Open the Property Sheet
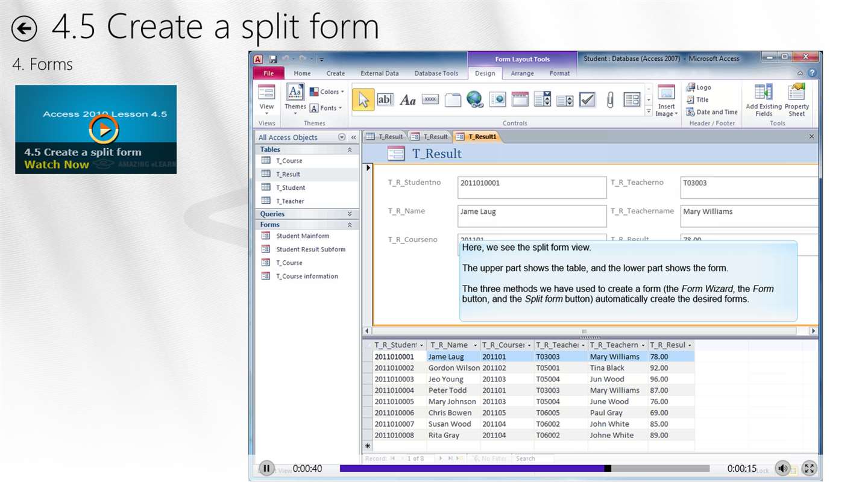The width and height of the screenshot is (868, 488). (796, 101)
